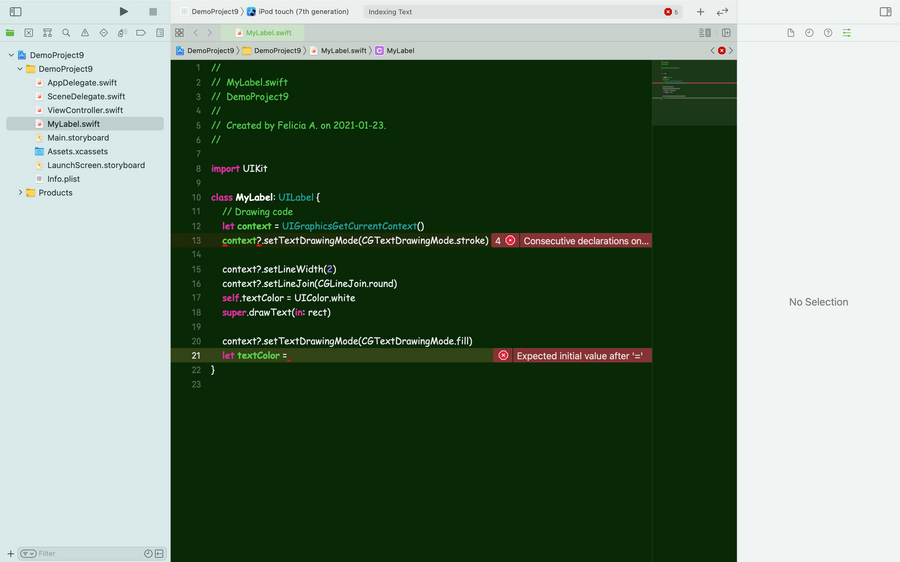Stop the running scheme
Viewport: 900px width, 562px height.
click(153, 11)
